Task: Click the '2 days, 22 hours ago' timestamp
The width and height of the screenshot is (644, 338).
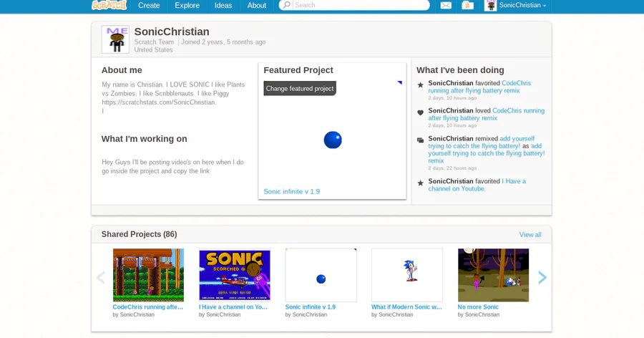Action: [452, 168]
